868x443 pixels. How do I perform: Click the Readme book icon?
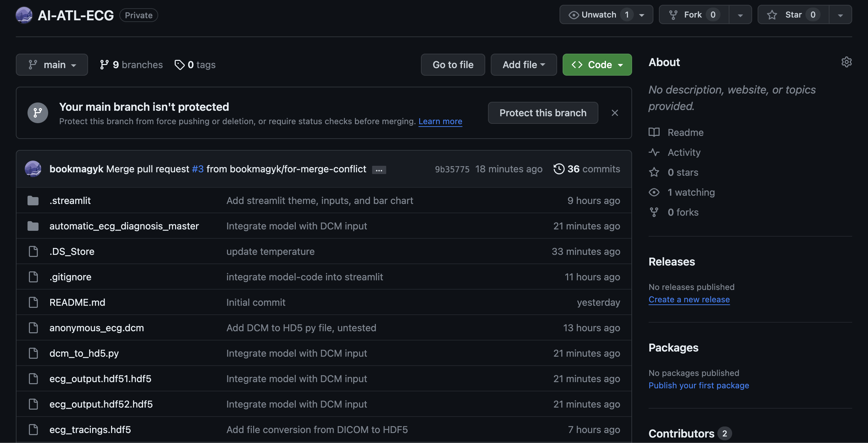654,132
